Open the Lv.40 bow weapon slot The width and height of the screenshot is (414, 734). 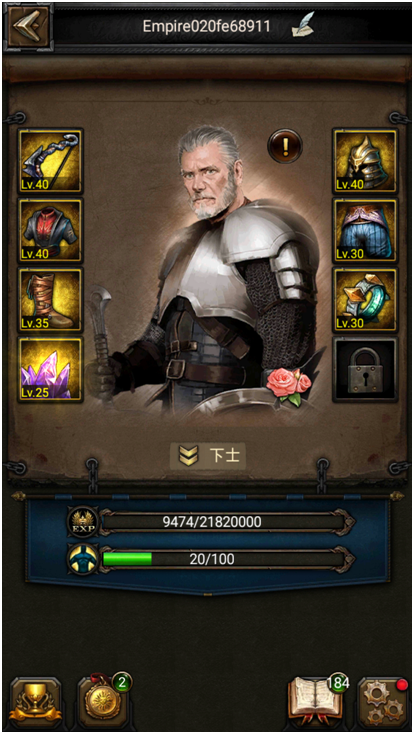(x=51, y=161)
